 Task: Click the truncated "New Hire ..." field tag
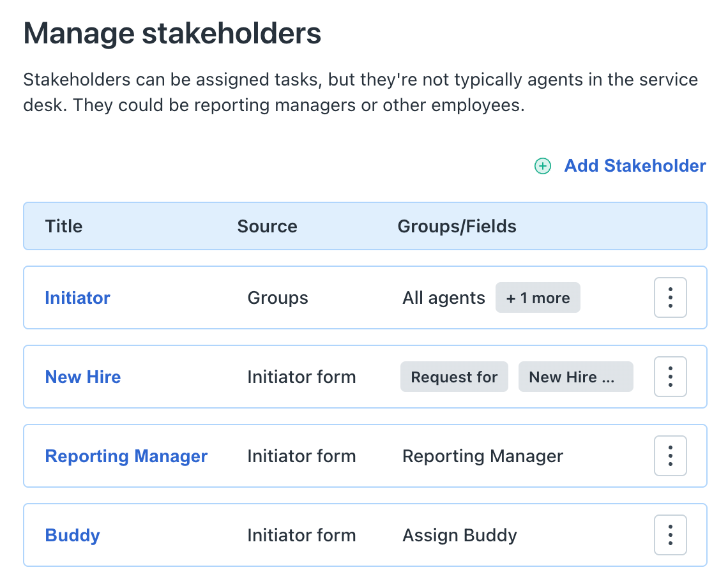click(x=575, y=377)
